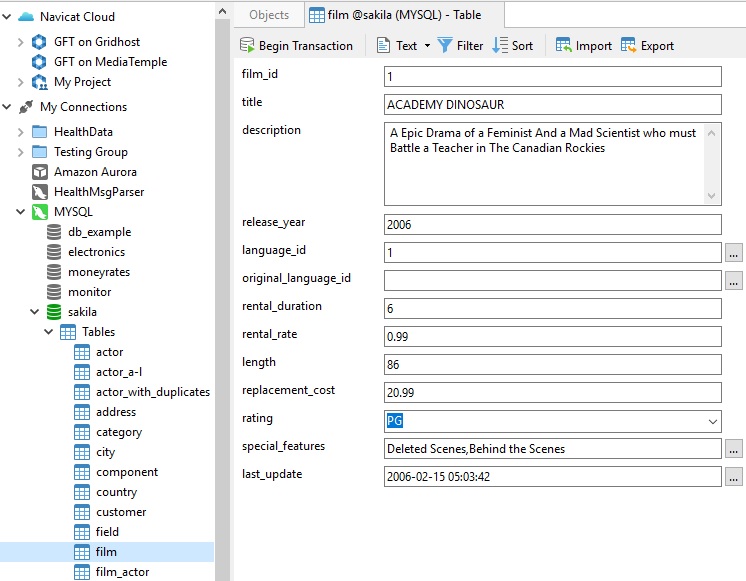Click the Begin Transaction icon
This screenshot has width=746, height=581.
point(247,45)
